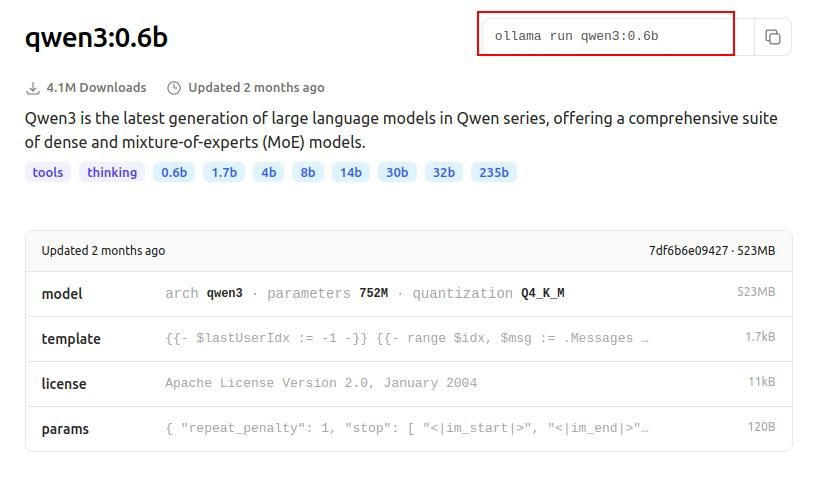831x480 pixels.
Task: Click the 523MB size in model row
Action: pyautogui.click(x=756, y=292)
